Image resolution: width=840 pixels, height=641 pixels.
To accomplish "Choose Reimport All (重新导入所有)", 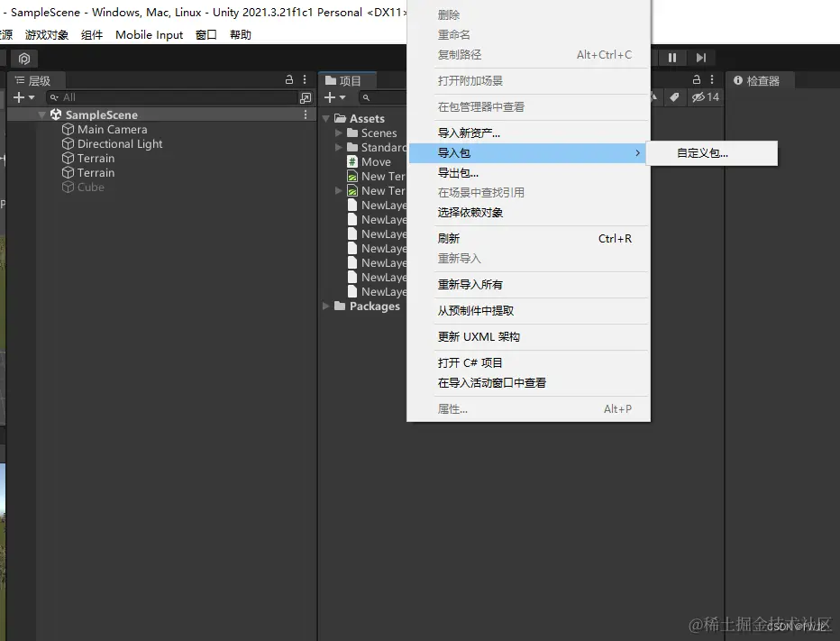I will click(x=527, y=285).
